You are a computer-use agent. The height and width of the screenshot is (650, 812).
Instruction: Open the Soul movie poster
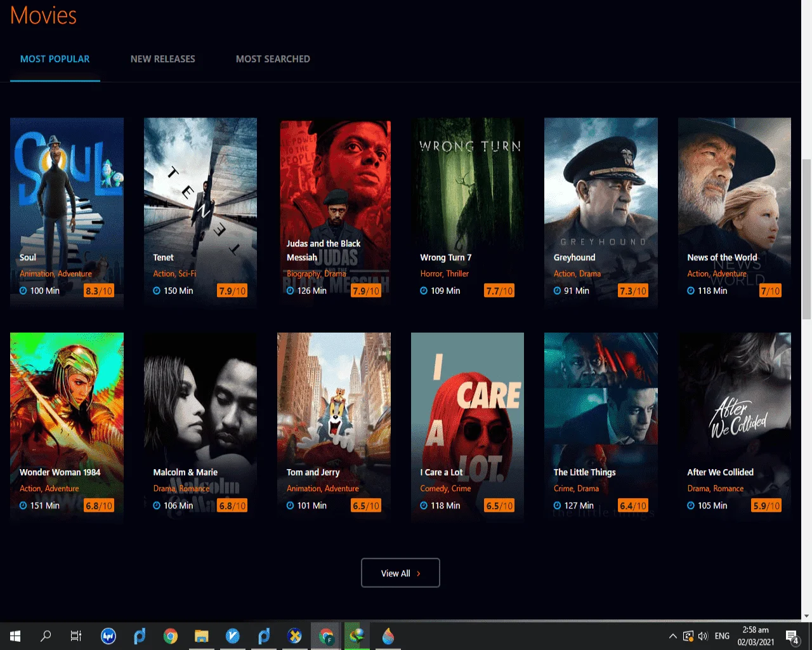[67, 212]
